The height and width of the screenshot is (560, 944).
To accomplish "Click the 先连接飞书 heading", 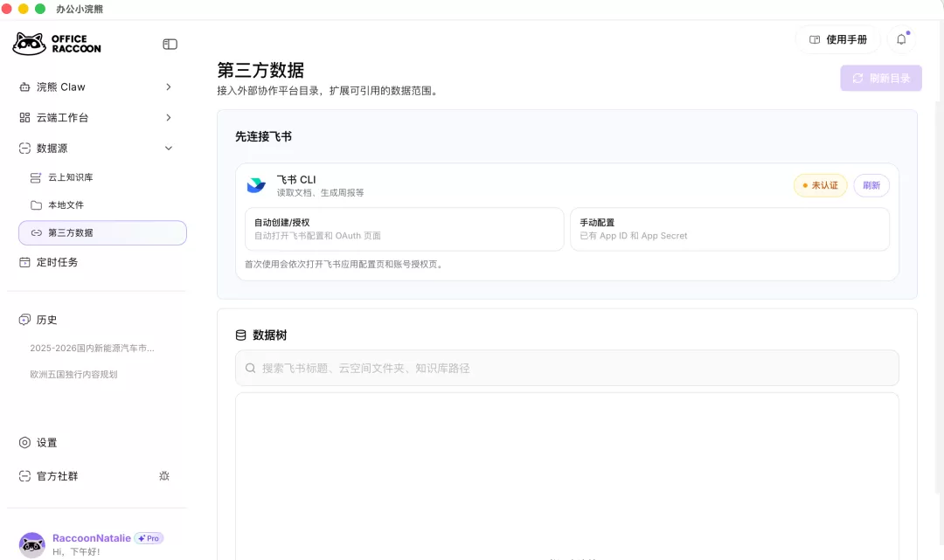I will (x=264, y=136).
